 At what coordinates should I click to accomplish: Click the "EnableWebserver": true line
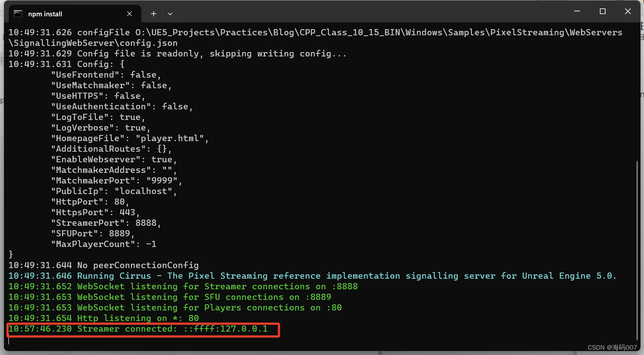[x=114, y=159]
